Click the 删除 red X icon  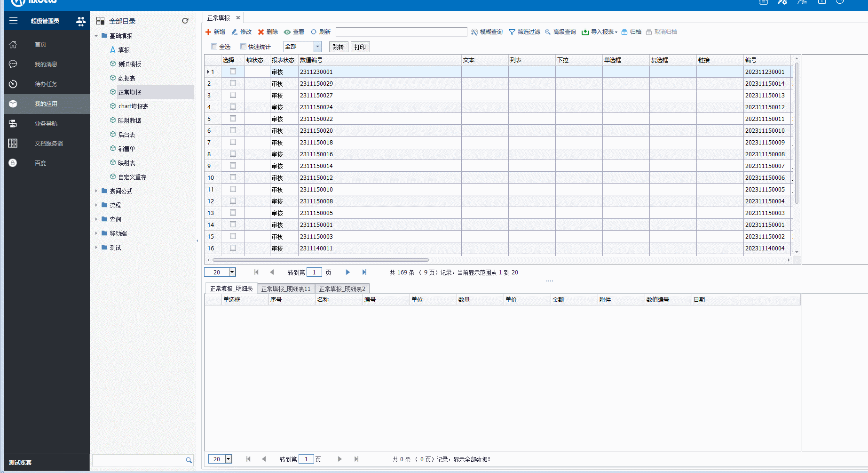point(261,32)
